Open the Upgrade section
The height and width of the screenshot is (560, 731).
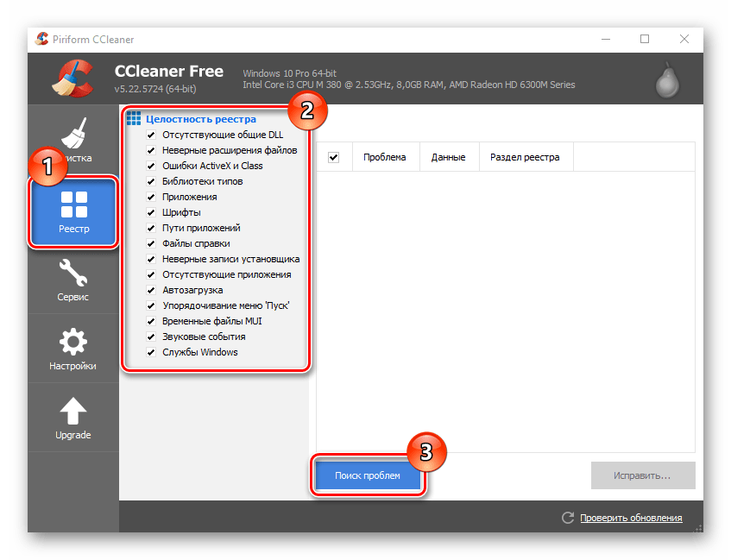[x=73, y=418]
